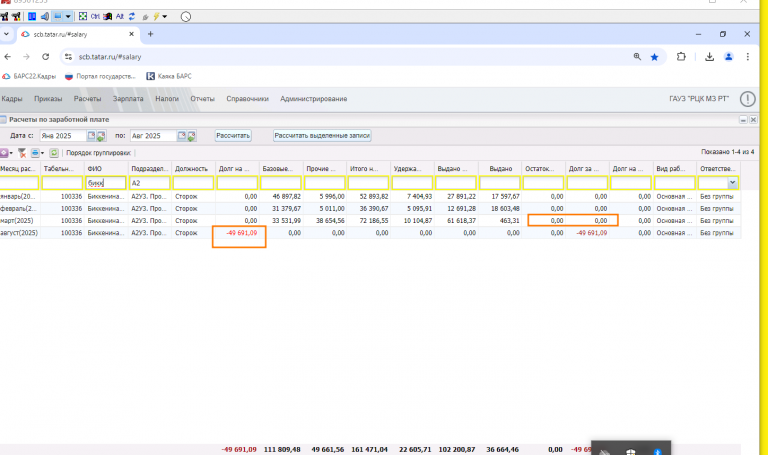This screenshot has height=455, width=768.
Task: Click the round clock icon in remote toolbar
Action: [x=186, y=17]
